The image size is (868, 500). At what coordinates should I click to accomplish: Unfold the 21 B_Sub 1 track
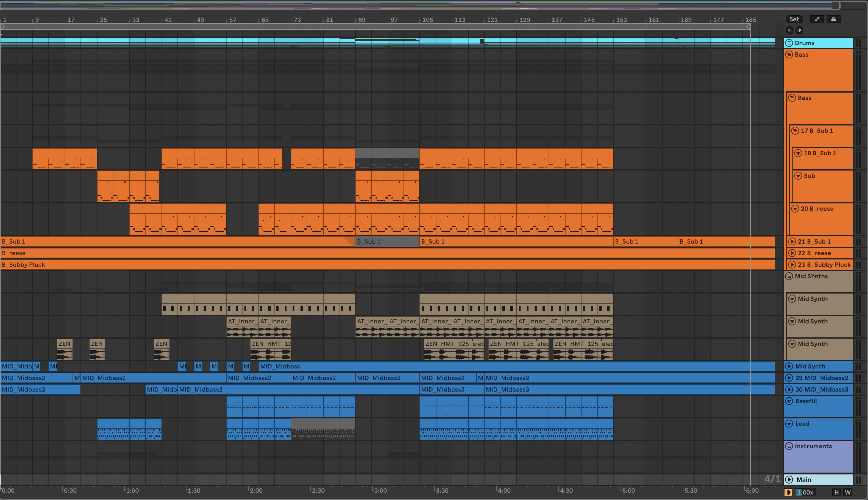792,241
